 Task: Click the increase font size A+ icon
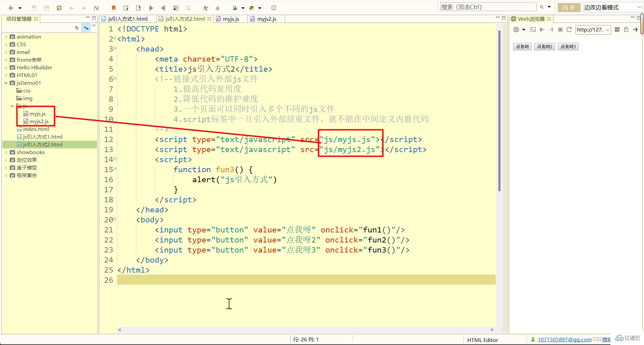coord(206,8)
